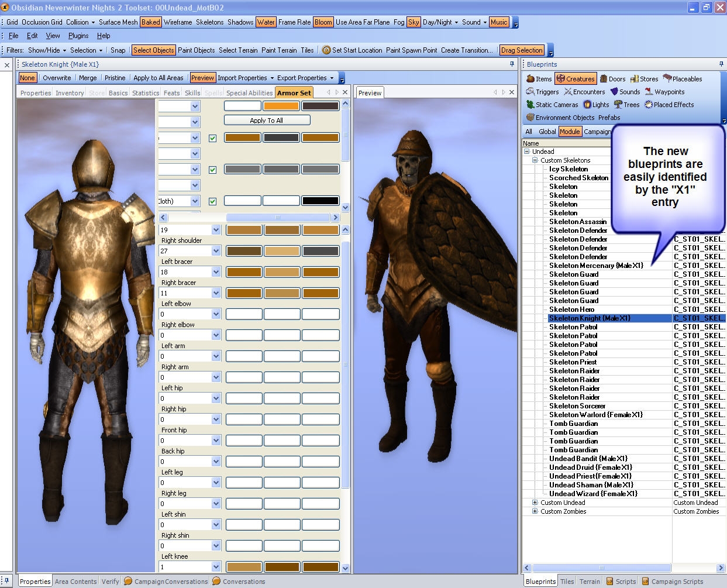Open the Trees blueprint icon
727x588 pixels.
pos(618,105)
